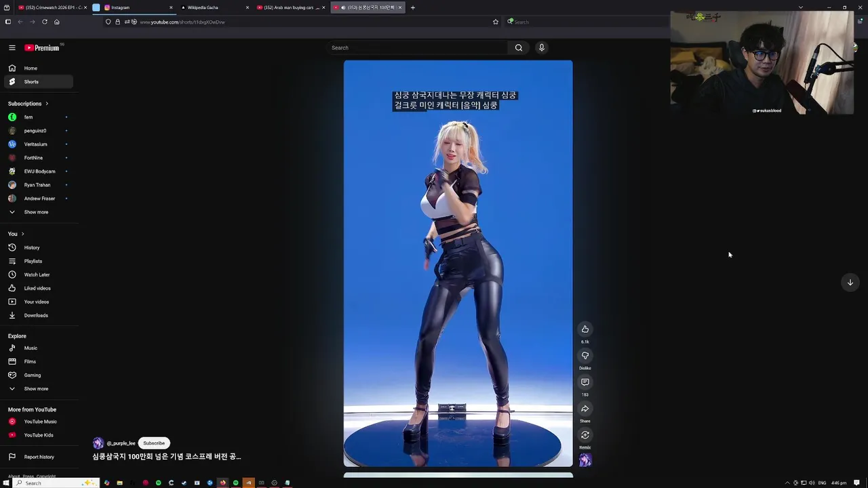Like this Short with thumbs-up icon
868x488 pixels.
click(x=585, y=329)
